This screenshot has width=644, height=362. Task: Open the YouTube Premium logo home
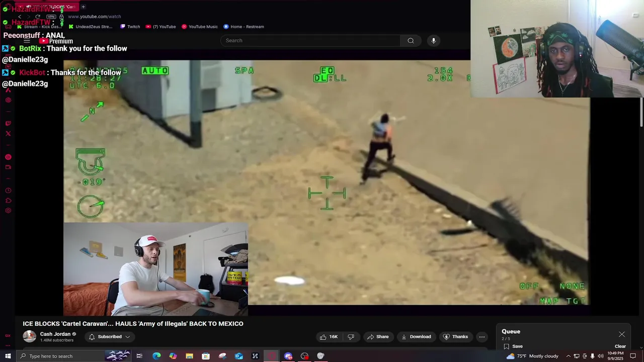click(x=56, y=41)
